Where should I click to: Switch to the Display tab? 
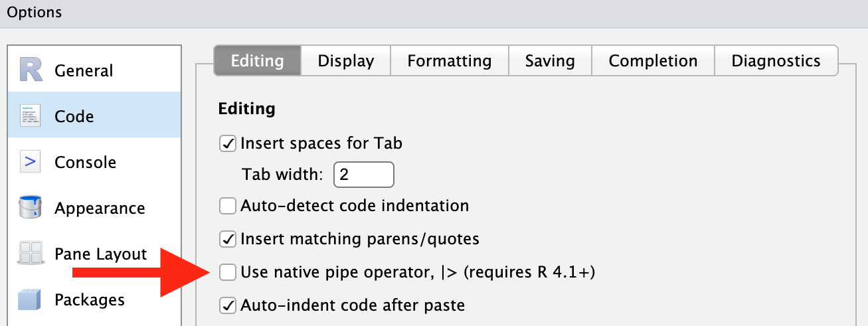pyautogui.click(x=345, y=61)
